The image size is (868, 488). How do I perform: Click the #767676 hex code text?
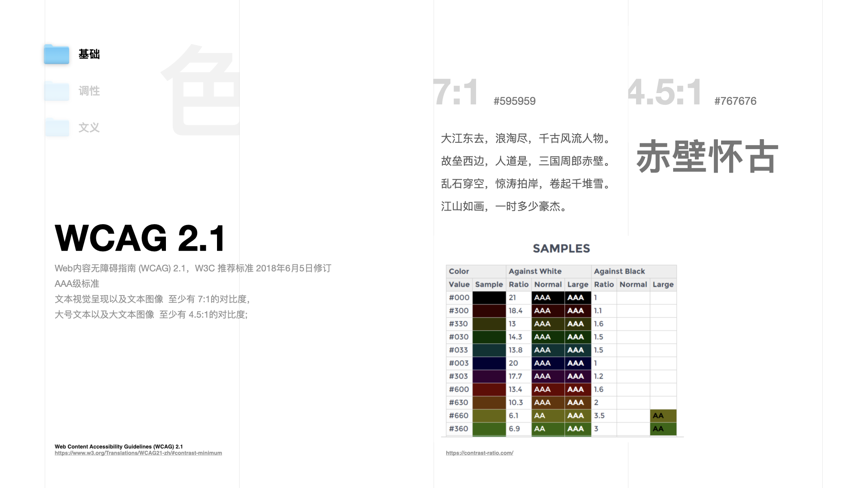pos(735,101)
